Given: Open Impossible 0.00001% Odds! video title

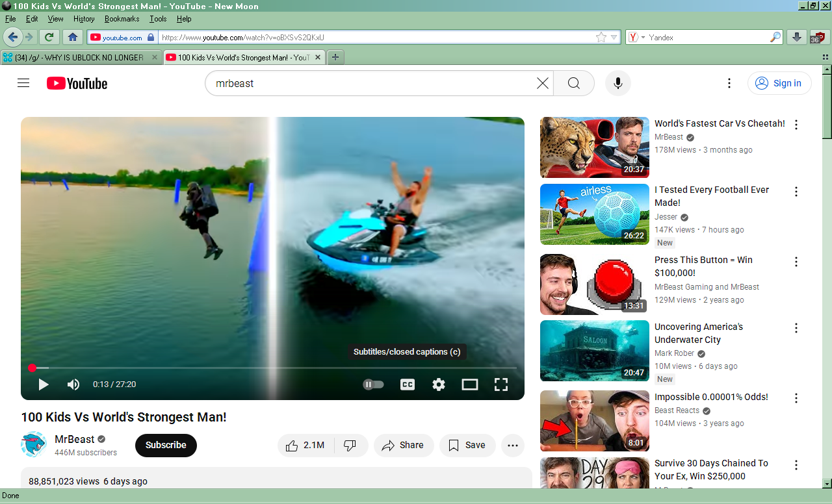Looking at the screenshot, I should click(x=711, y=397).
